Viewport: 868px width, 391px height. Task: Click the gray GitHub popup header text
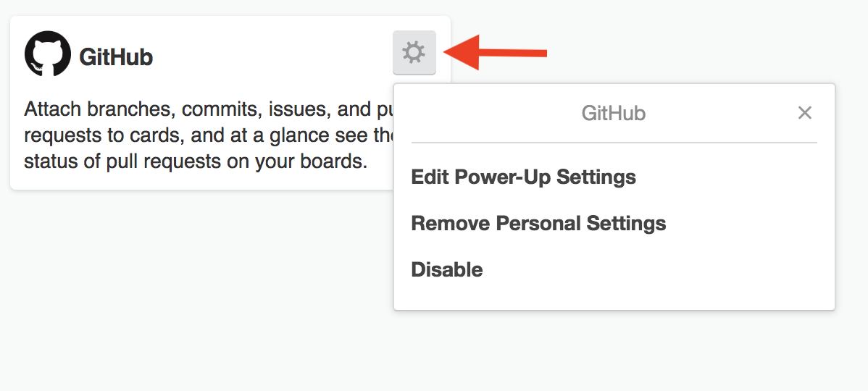point(614,114)
